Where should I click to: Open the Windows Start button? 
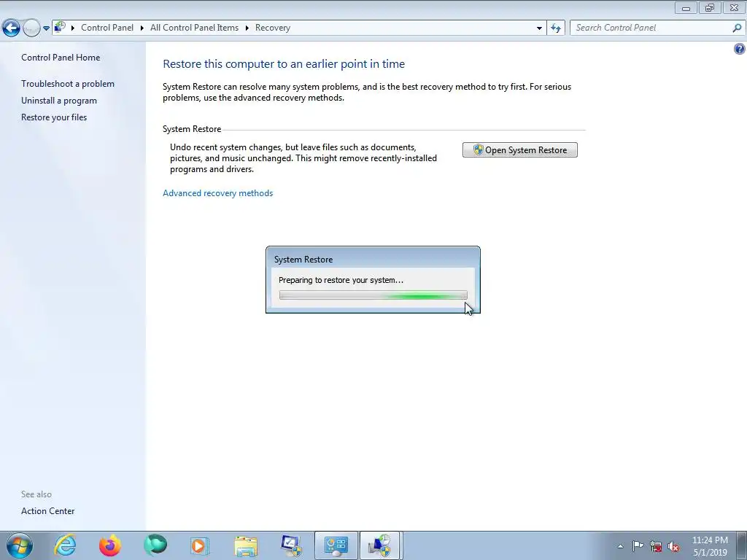click(20, 545)
